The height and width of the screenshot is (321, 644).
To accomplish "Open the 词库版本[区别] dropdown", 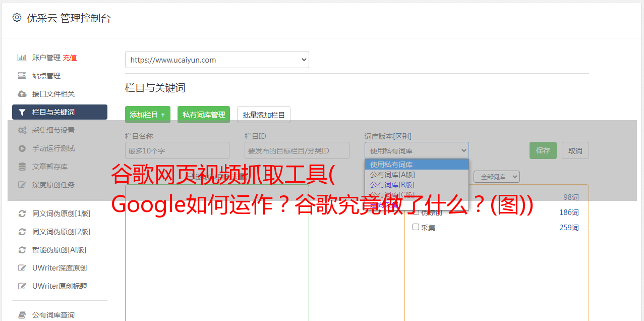I will coord(417,150).
